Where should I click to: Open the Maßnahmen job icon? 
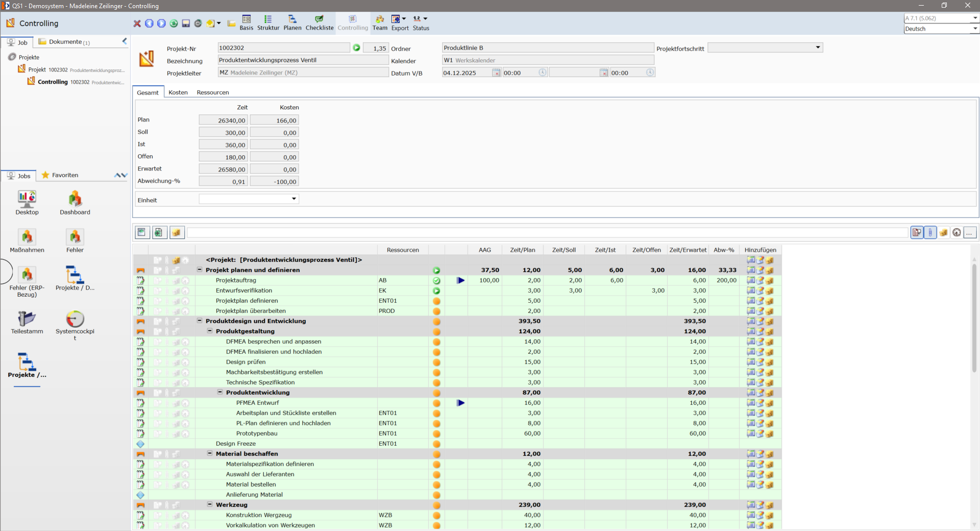pyautogui.click(x=27, y=240)
